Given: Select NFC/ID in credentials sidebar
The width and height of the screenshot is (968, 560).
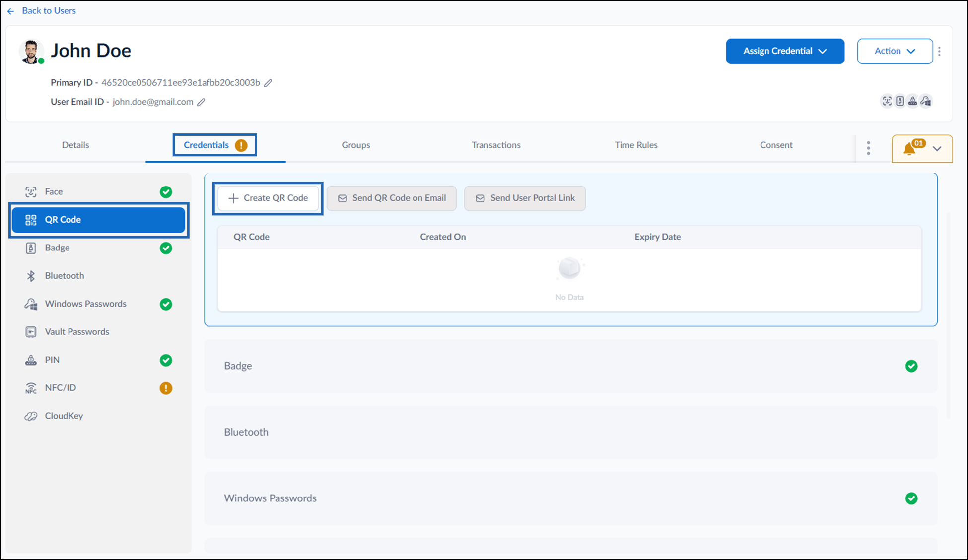Looking at the screenshot, I should tap(98, 388).
